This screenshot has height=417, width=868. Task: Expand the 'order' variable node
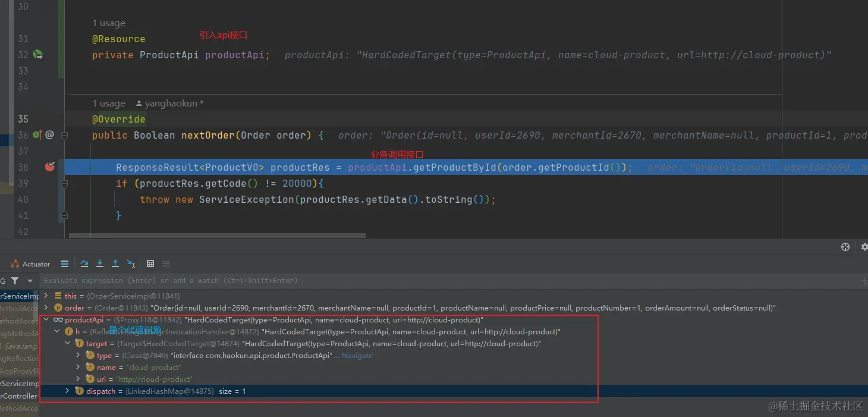[46, 308]
